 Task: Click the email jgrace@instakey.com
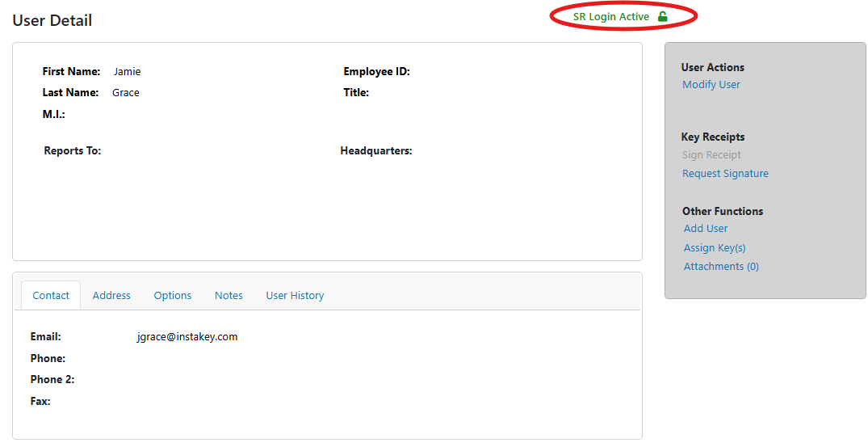tap(187, 337)
